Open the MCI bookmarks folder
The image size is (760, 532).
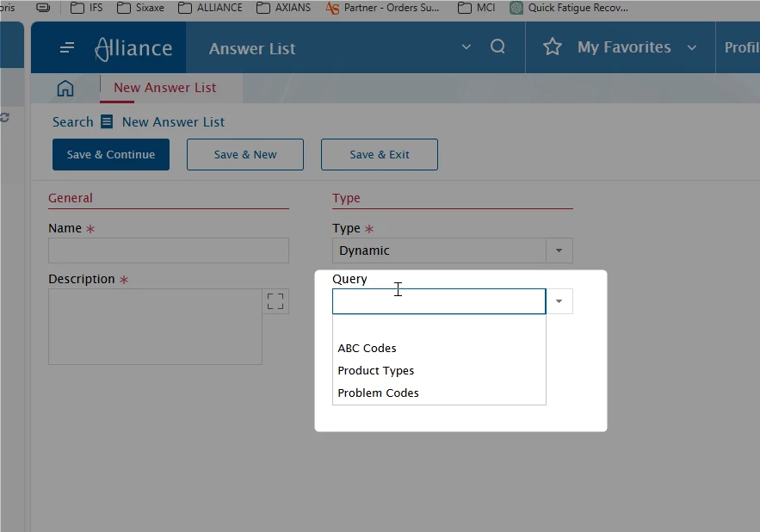click(477, 8)
